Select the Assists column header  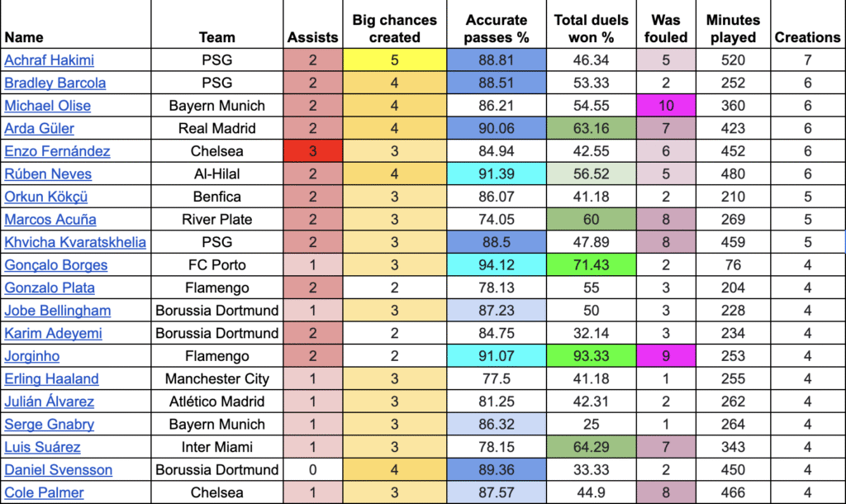312,37
